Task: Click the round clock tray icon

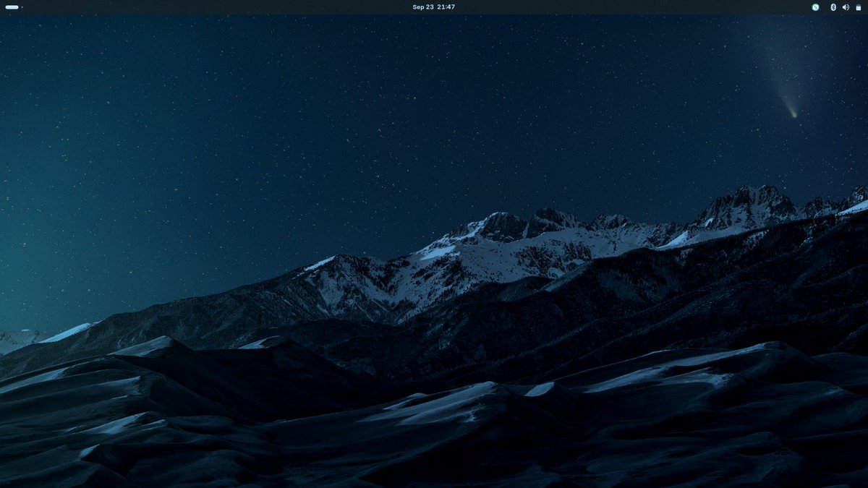Action: (815, 7)
